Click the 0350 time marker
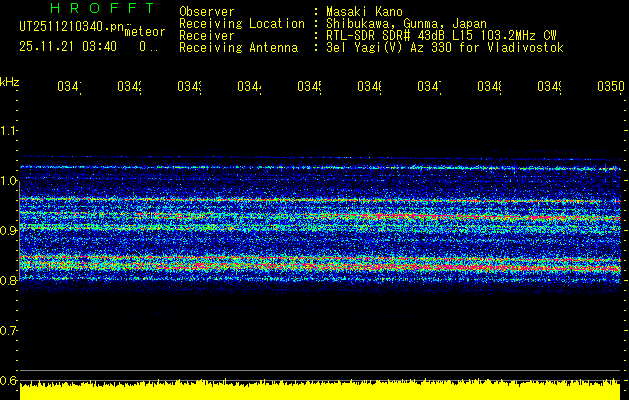Screen dimensions: 629x400 coord(609,88)
